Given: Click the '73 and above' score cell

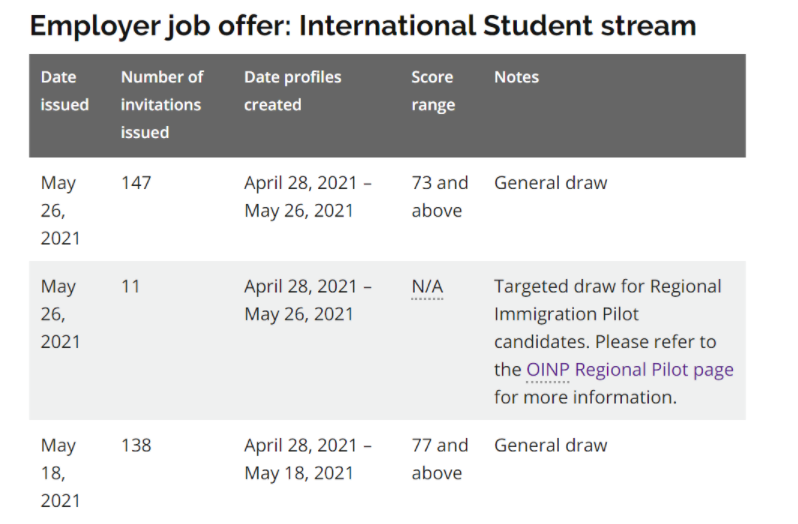Looking at the screenshot, I should 439,197.
